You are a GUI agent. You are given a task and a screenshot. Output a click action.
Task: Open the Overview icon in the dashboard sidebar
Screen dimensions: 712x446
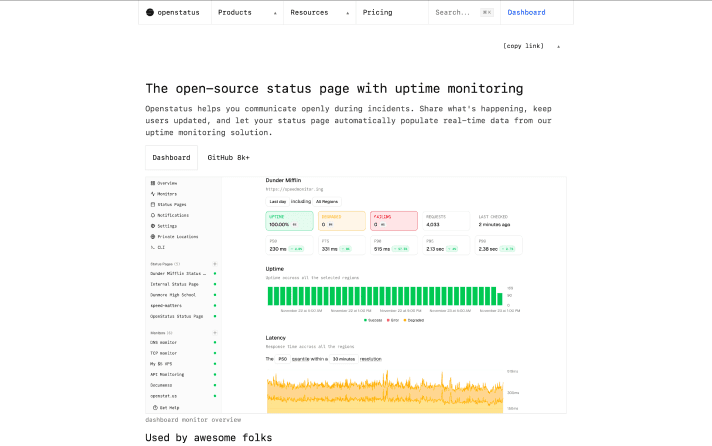(153, 183)
